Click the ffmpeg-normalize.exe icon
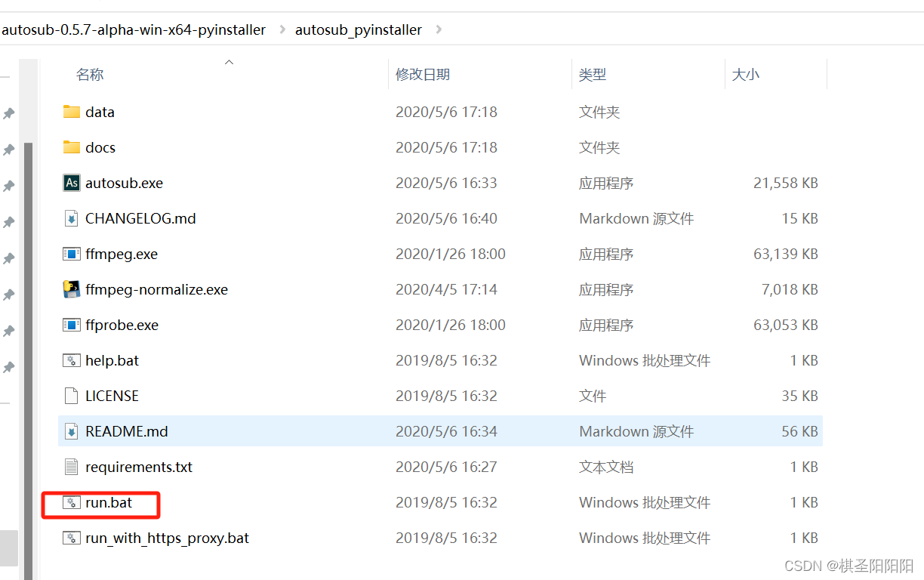The width and height of the screenshot is (924, 580). [x=72, y=289]
